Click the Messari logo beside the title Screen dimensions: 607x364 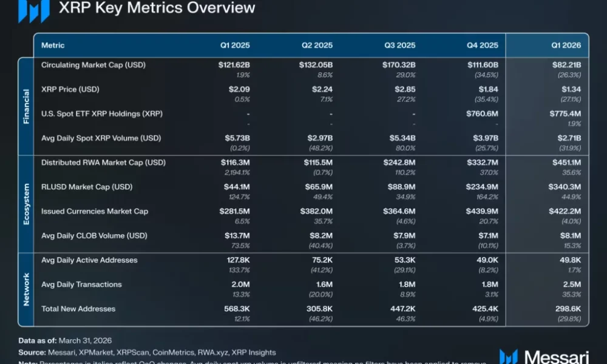[33, 10]
